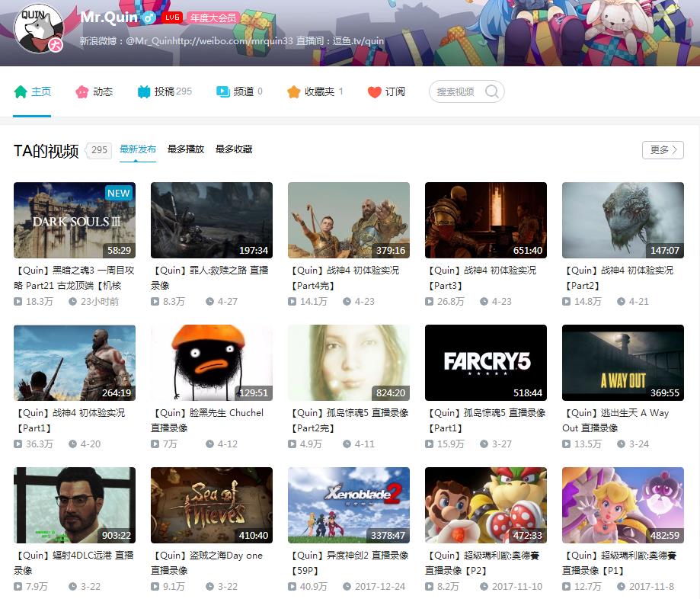Focus the 搜索视频 search field
Screen dimensions: 700x599
(467, 91)
